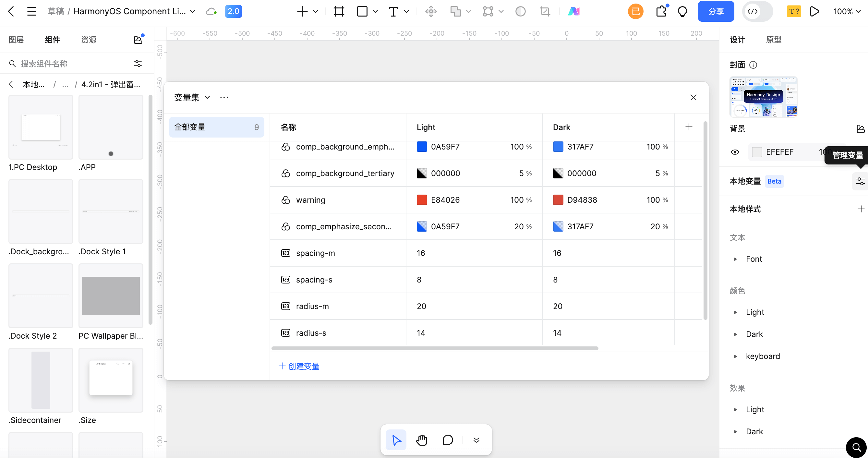
Task: Open the hamburger main menu
Action: [32, 11]
